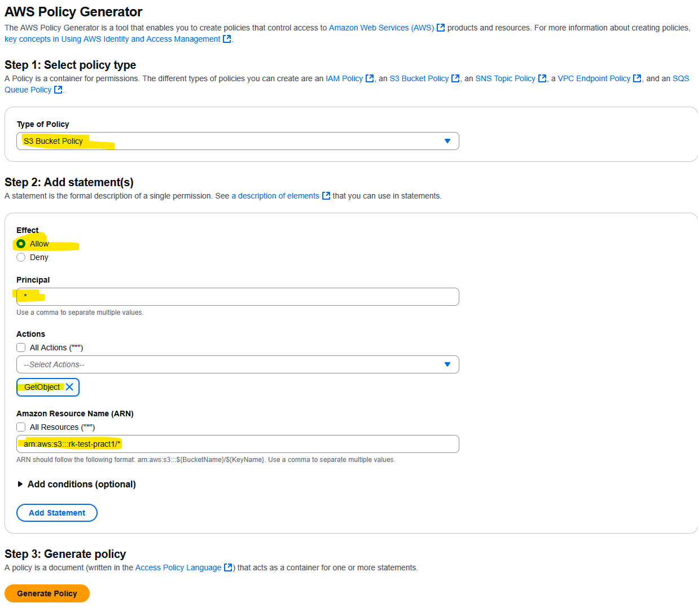Viewport: 698px width, 616px height.
Task: Select the Deny effect radio button
Action: point(21,257)
